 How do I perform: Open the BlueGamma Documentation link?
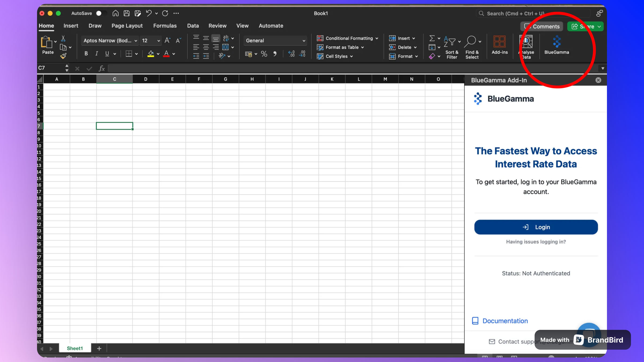(505, 321)
